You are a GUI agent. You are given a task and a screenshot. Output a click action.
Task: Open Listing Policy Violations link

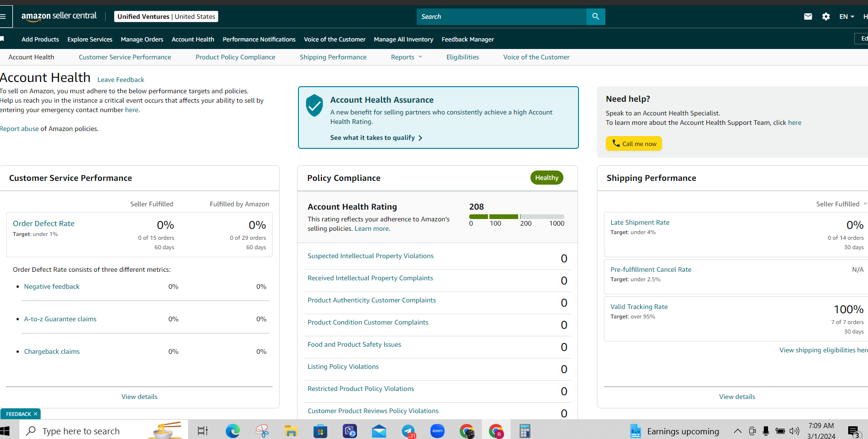click(x=343, y=366)
